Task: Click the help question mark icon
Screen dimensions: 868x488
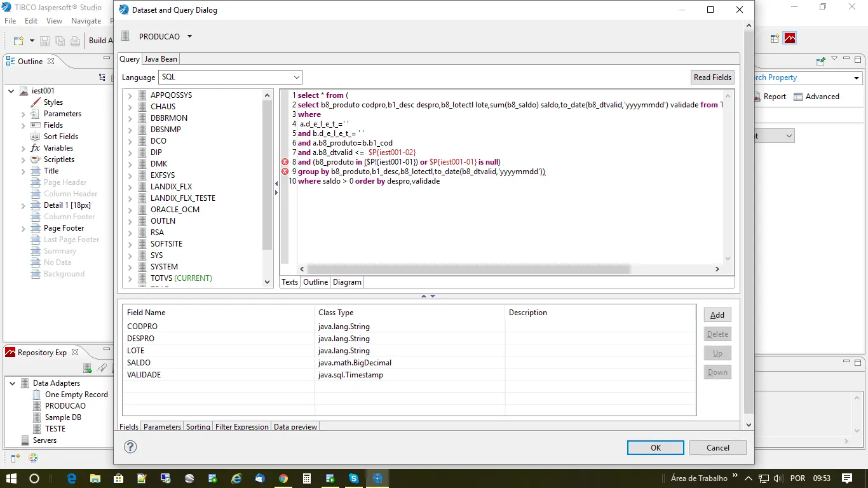Action: click(x=130, y=447)
